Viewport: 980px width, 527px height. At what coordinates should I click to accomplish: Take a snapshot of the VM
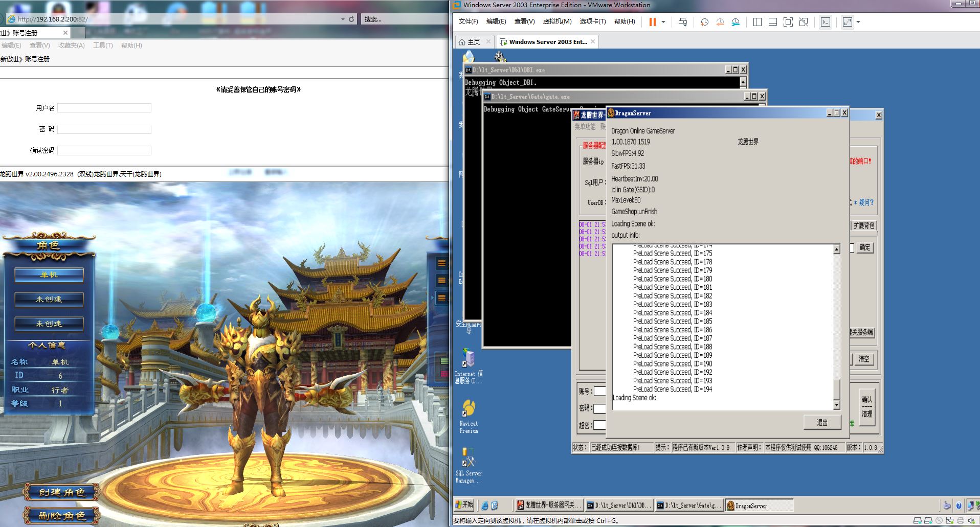704,22
